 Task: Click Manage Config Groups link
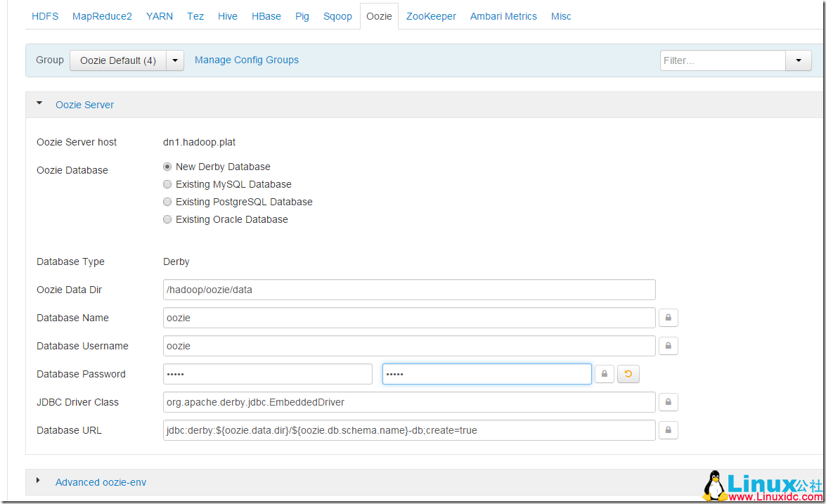tap(247, 60)
